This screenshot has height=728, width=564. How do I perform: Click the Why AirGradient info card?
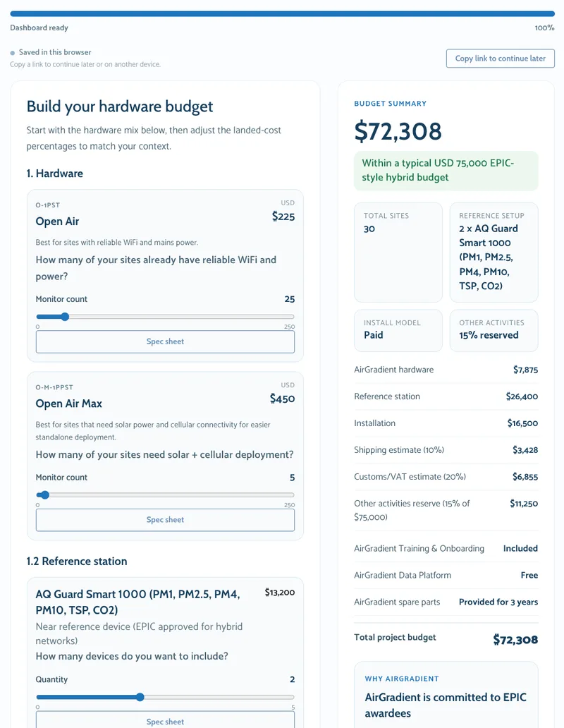click(x=446, y=695)
